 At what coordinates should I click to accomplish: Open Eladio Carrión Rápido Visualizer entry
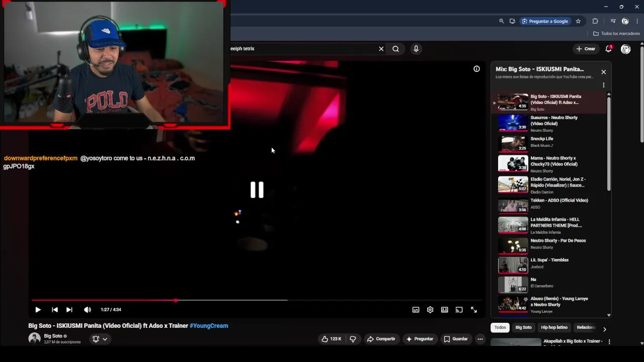(x=549, y=185)
